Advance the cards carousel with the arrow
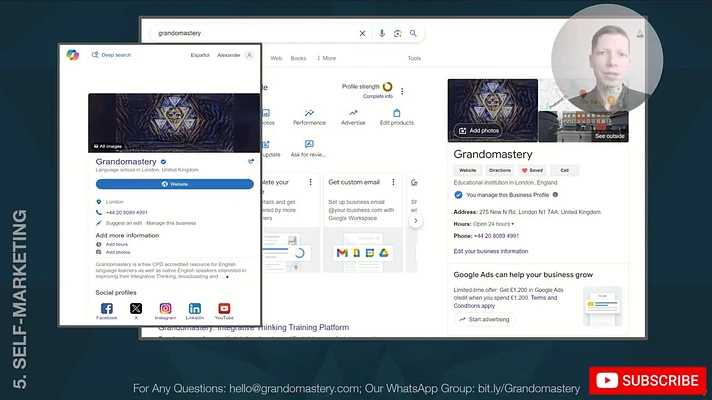 tap(415, 221)
